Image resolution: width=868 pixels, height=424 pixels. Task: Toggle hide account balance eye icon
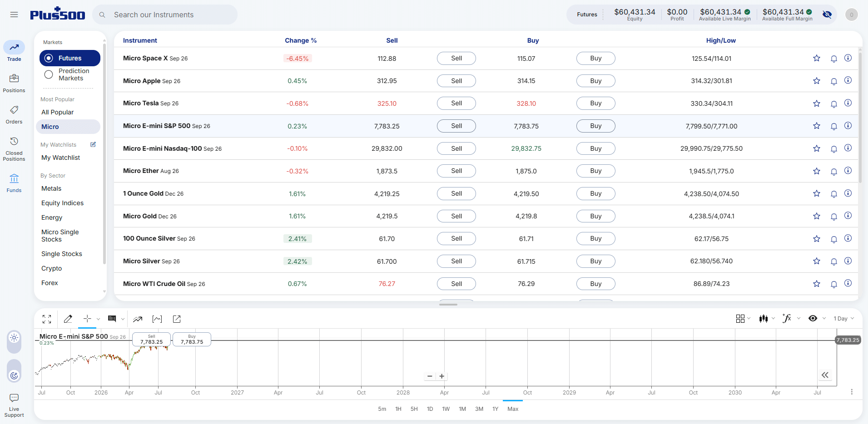pyautogui.click(x=827, y=15)
